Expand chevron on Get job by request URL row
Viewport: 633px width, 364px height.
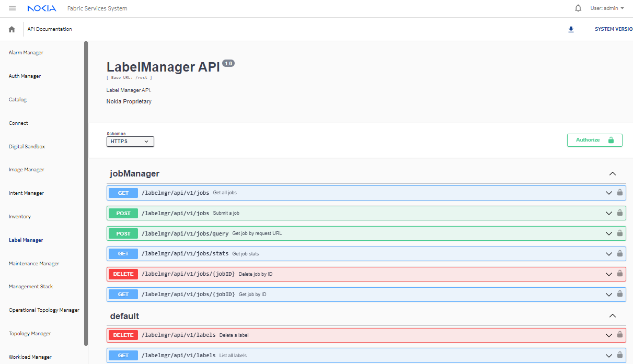608,233
